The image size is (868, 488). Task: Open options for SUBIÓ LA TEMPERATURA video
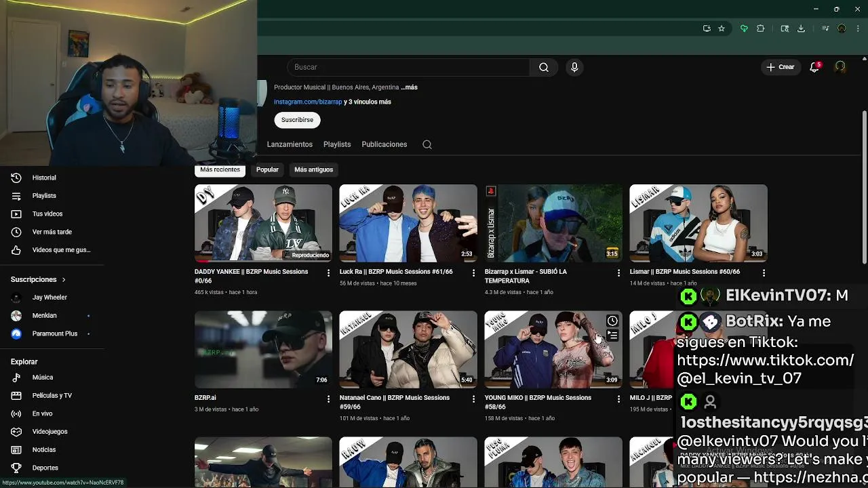point(618,272)
